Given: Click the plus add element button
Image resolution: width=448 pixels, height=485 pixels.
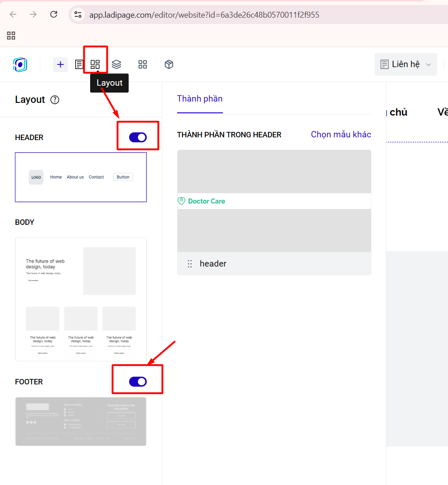Looking at the screenshot, I should pos(60,64).
